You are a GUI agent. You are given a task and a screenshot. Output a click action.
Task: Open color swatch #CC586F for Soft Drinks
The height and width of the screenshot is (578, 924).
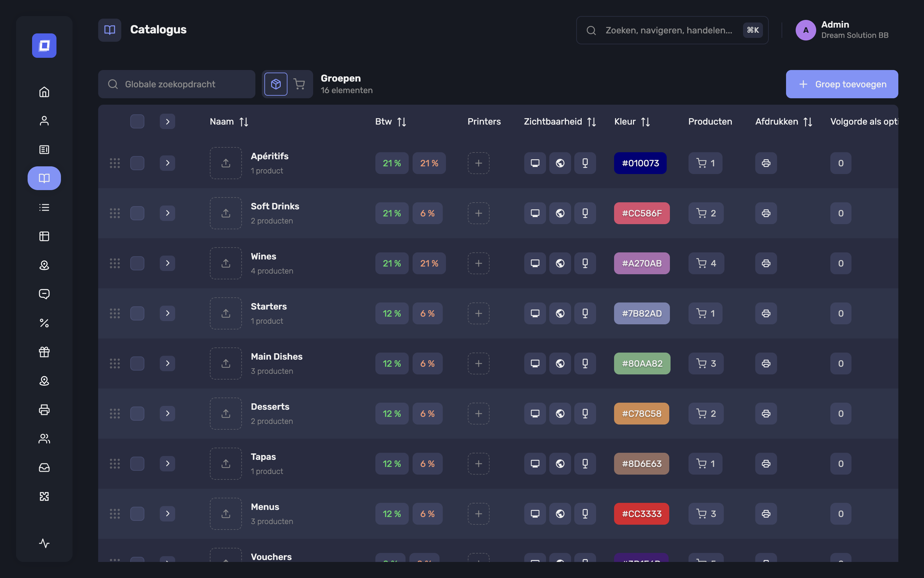coord(642,213)
